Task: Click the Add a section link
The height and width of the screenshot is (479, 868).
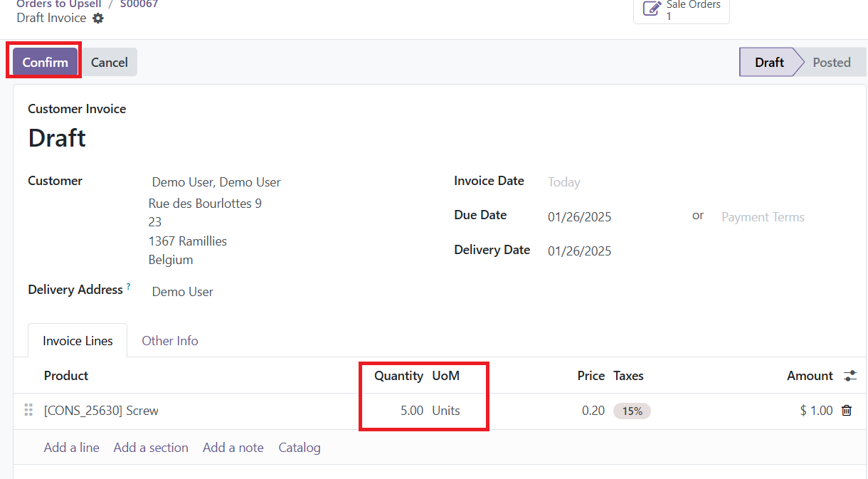Action: click(151, 448)
